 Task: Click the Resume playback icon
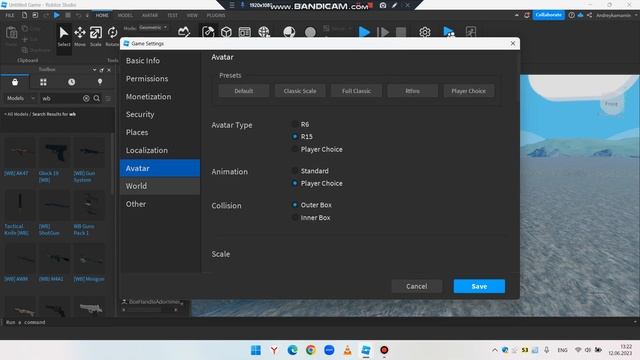[382, 32]
